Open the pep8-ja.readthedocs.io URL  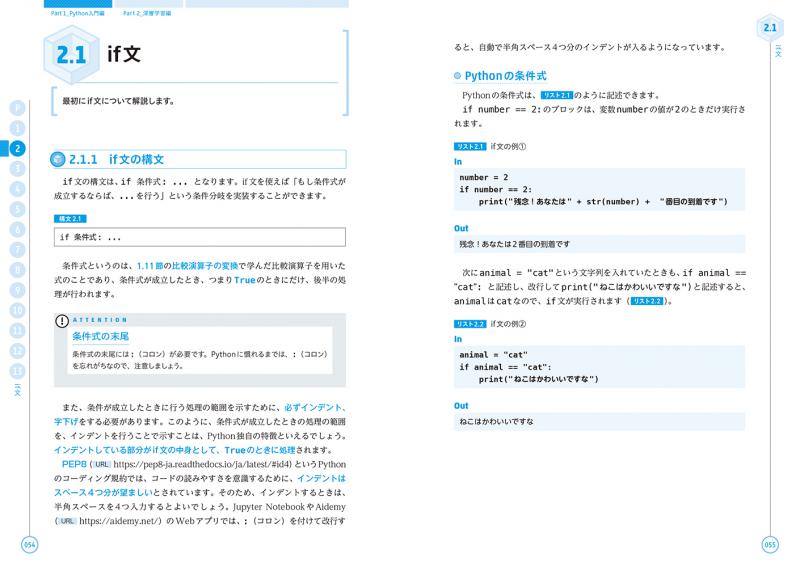coord(202,464)
